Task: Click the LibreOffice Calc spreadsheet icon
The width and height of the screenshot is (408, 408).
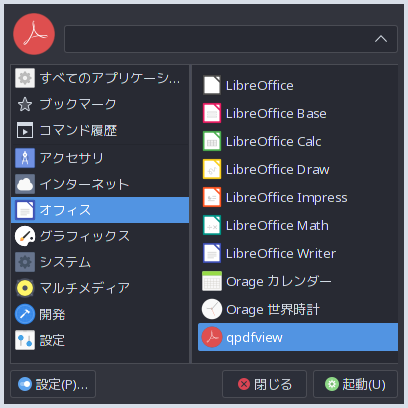Action: coord(212,141)
